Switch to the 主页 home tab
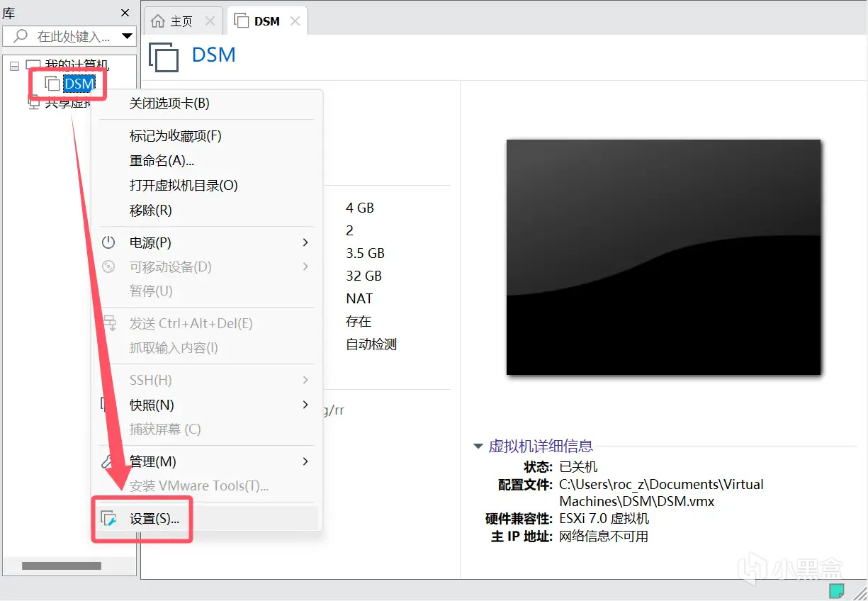Screen dimensions: 868x601 click(183, 21)
